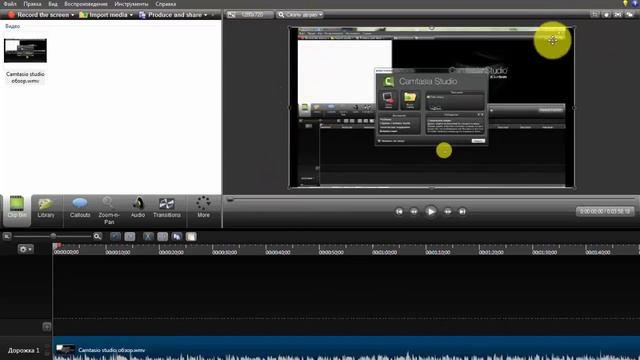Viewport: 640px width, 360px height.
Task: Click the Undo icon on timeline toolbar
Action: (116, 236)
